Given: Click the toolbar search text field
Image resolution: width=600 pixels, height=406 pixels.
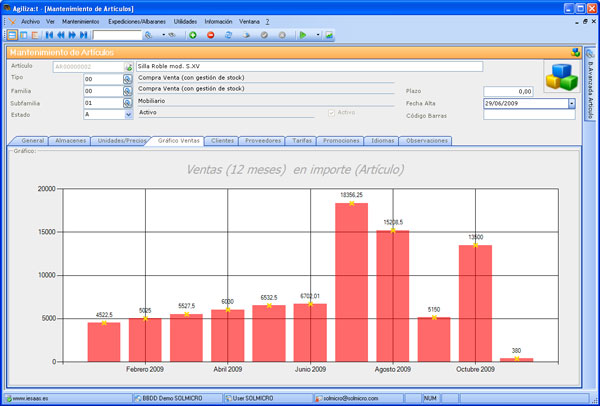Looking at the screenshot, I should tap(117, 35).
